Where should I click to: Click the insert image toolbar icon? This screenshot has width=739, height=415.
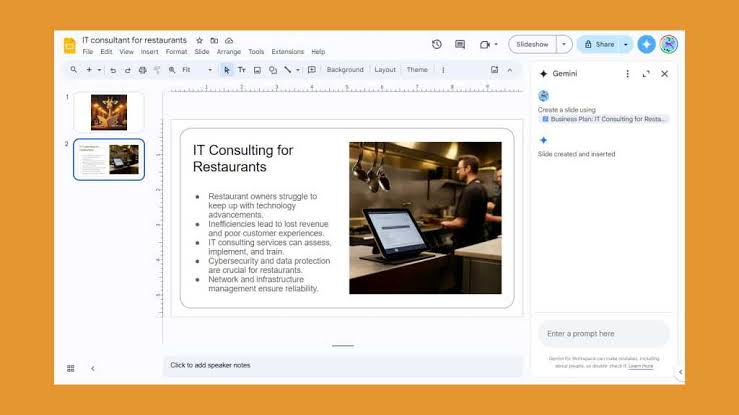click(257, 70)
